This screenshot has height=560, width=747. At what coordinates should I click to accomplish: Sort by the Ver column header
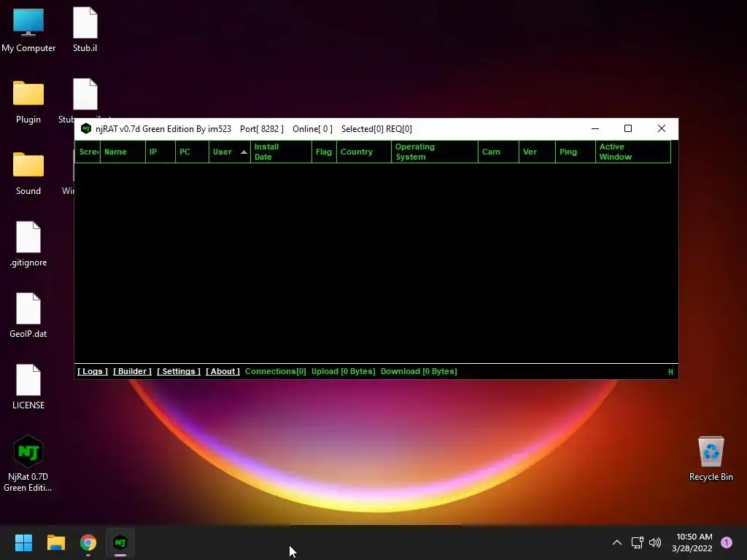tap(537, 152)
